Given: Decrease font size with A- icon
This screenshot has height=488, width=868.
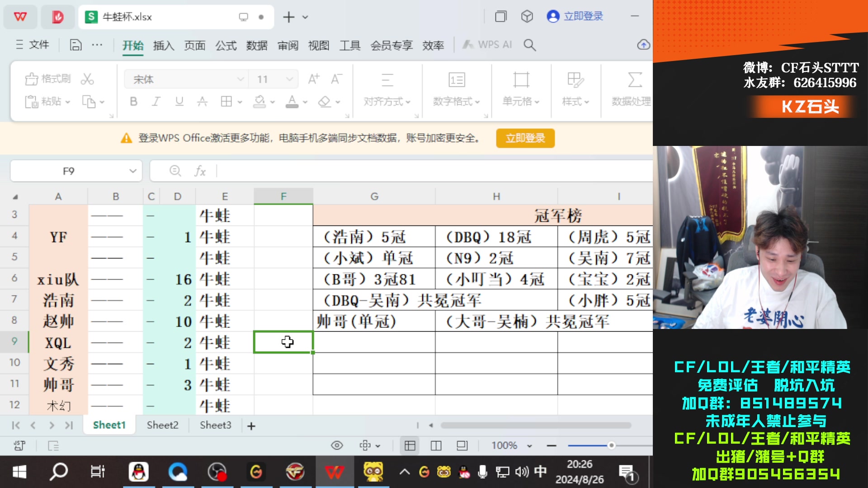Looking at the screenshot, I should point(336,79).
